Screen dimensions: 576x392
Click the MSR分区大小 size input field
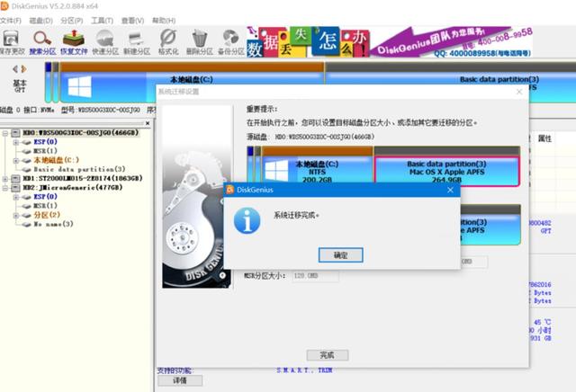(315, 276)
